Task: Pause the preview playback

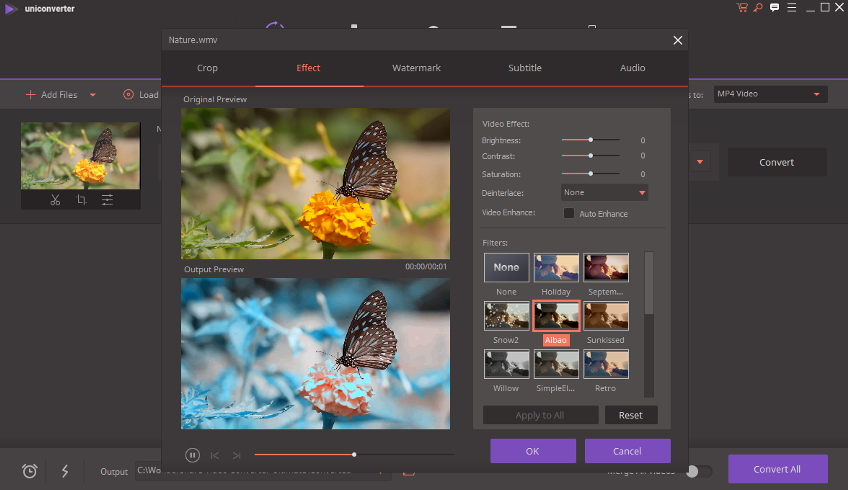Action: point(192,455)
